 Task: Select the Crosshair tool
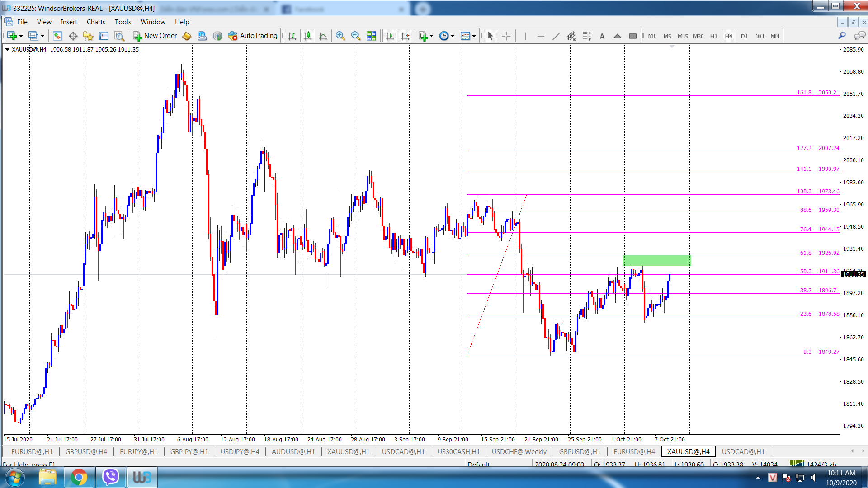(x=506, y=36)
